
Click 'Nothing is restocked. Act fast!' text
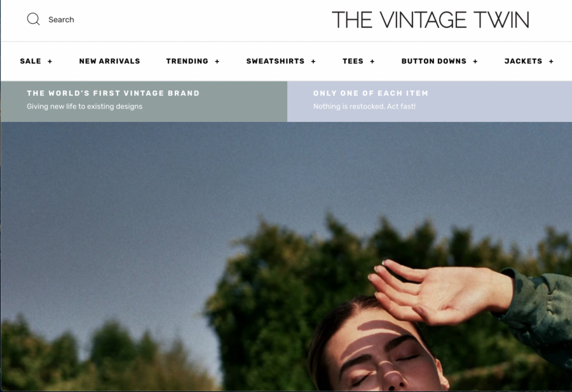(x=364, y=107)
